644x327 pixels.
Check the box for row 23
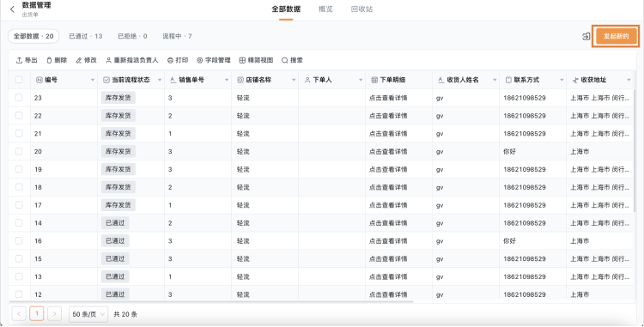pos(19,98)
